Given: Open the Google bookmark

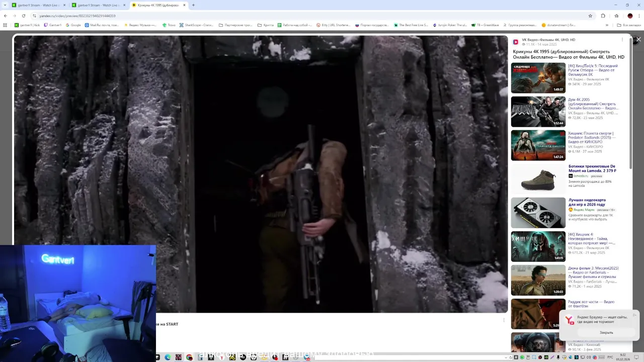Looking at the screenshot, I should point(73,25).
